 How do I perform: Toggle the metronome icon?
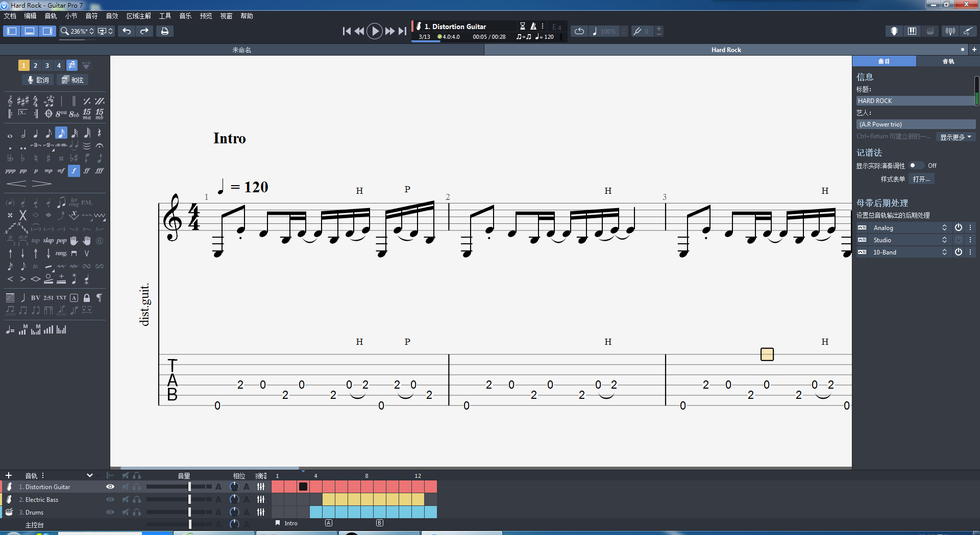coord(533,26)
